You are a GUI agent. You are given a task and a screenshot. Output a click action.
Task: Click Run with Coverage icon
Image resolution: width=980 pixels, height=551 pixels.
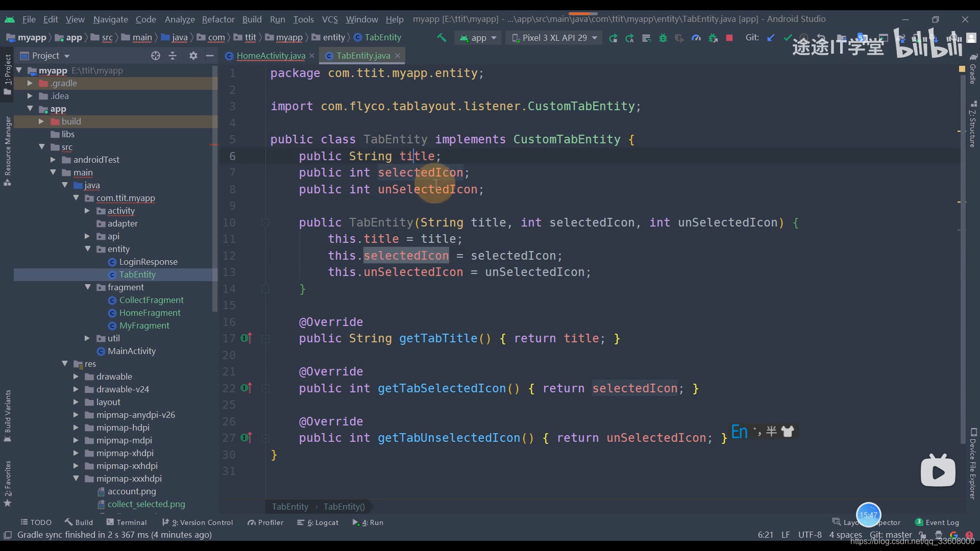tap(679, 38)
